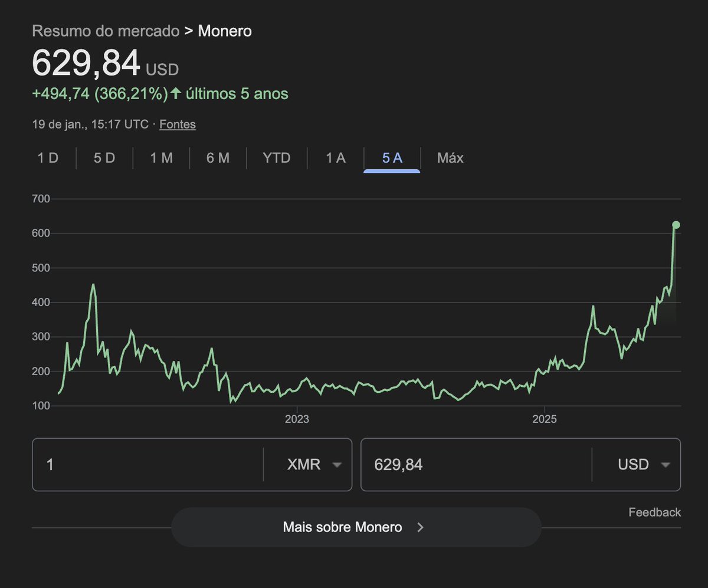The height and width of the screenshot is (588, 708).
Task: Select the 5D chart period
Action: coord(103,157)
